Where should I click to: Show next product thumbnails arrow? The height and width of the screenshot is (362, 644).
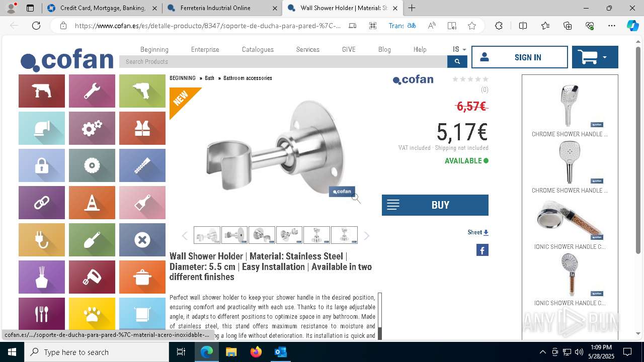(366, 236)
